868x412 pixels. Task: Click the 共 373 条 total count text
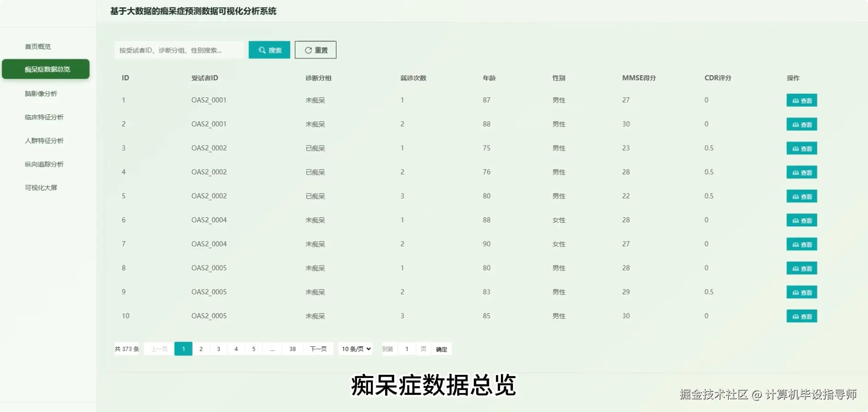click(x=127, y=349)
